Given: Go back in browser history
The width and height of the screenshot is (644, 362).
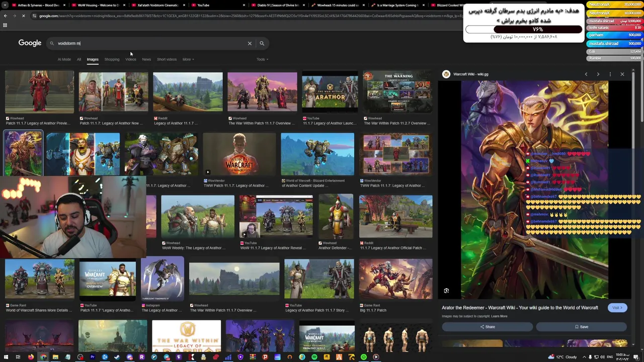Looking at the screenshot, I should pos(5,16).
